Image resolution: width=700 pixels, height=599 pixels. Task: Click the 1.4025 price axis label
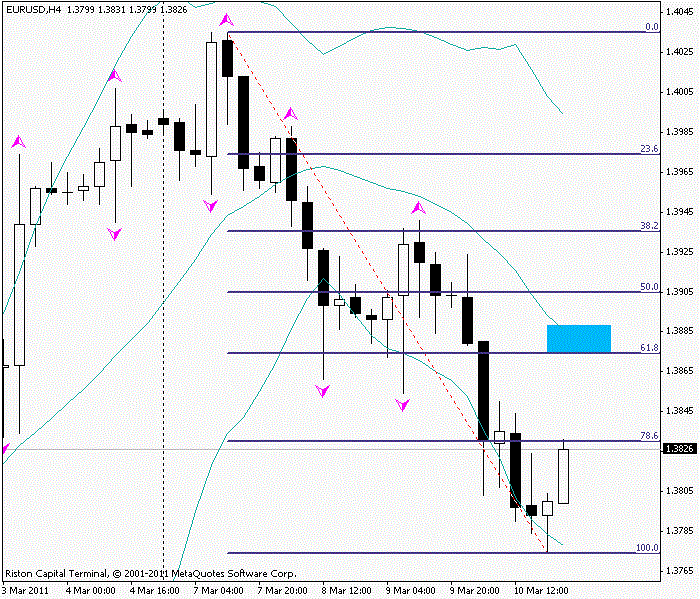pyautogui.click(x=679, y=52)
